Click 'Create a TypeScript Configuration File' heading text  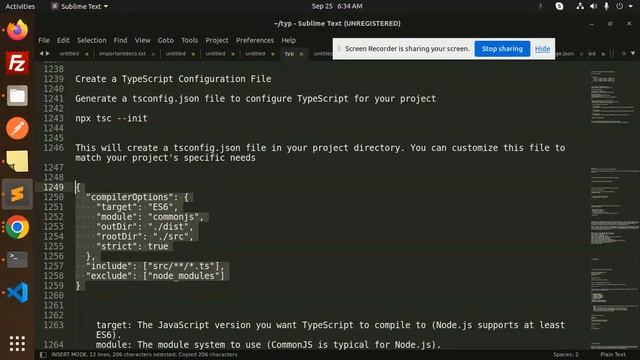pos(173,79)
